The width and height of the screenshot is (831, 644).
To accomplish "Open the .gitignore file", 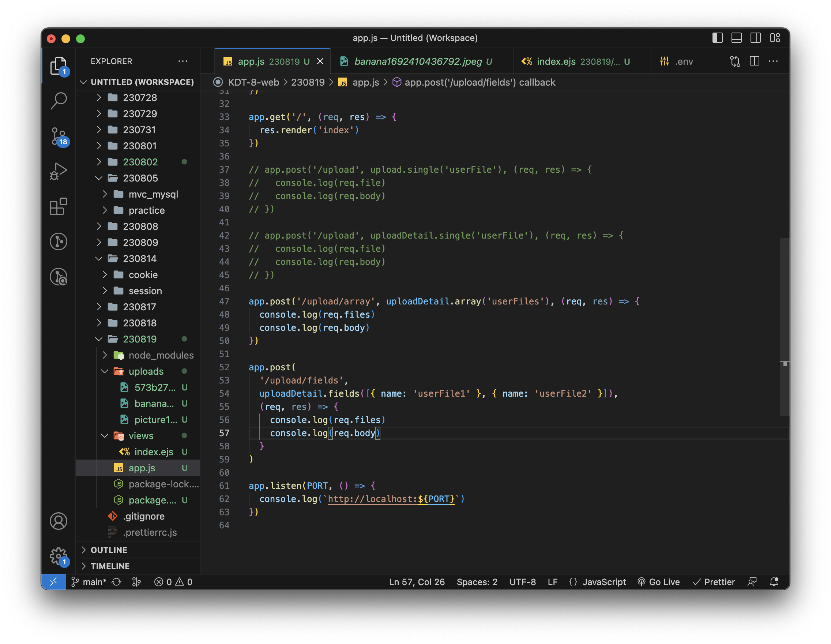I will point(138,517).
